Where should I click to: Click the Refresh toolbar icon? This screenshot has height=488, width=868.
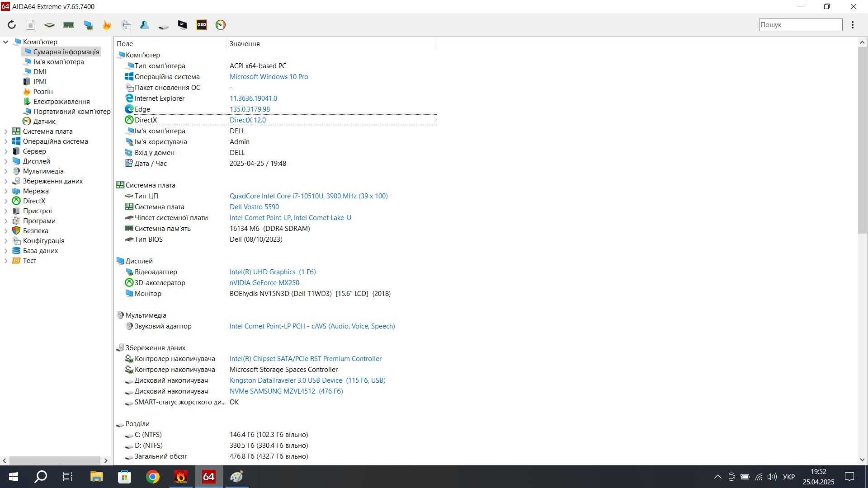click(12, 25)
